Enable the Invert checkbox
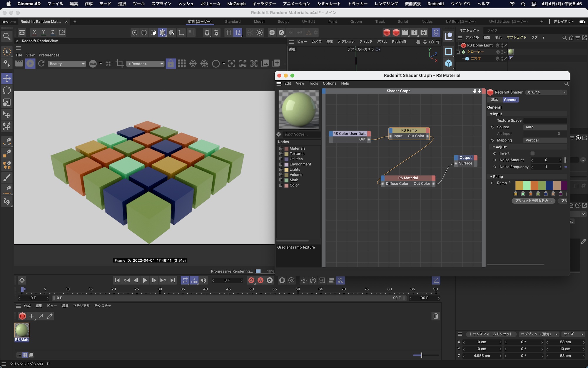The image size is (588, 368). [x=532, y=153]
